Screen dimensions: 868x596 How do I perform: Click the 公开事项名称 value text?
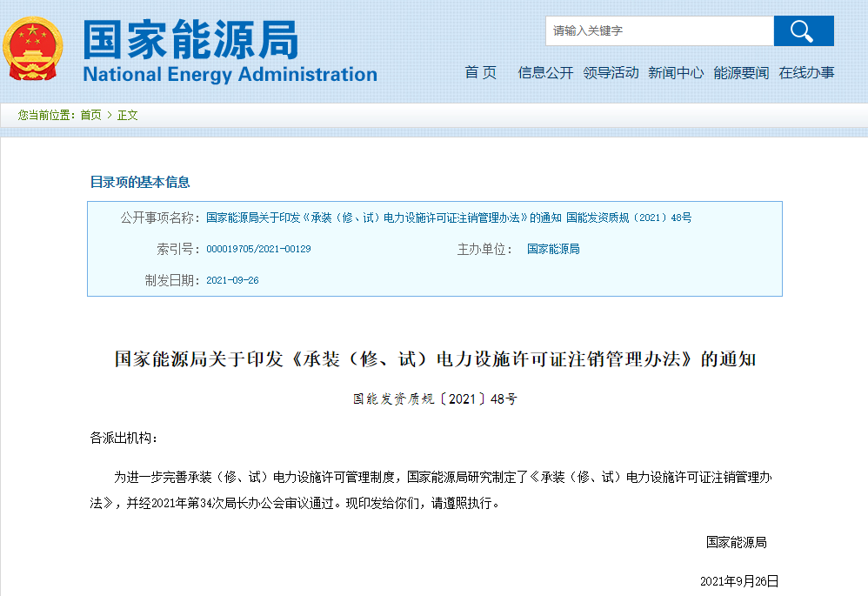pos(449,218)
